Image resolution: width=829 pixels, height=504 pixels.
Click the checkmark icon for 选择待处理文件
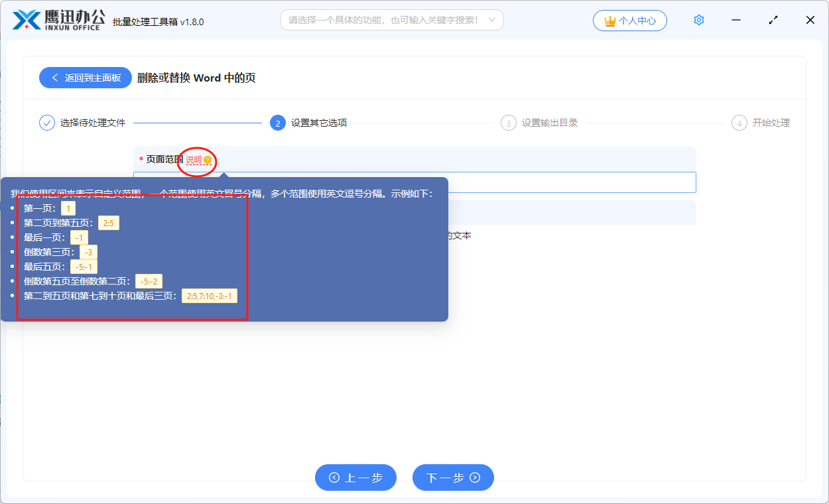point(47,123)
